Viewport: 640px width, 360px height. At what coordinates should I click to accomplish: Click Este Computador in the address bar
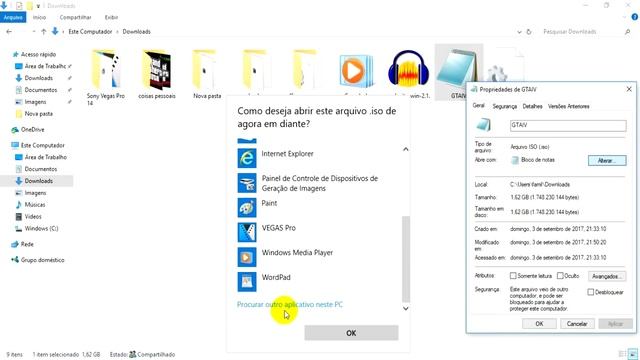click(x=90, y=31)
